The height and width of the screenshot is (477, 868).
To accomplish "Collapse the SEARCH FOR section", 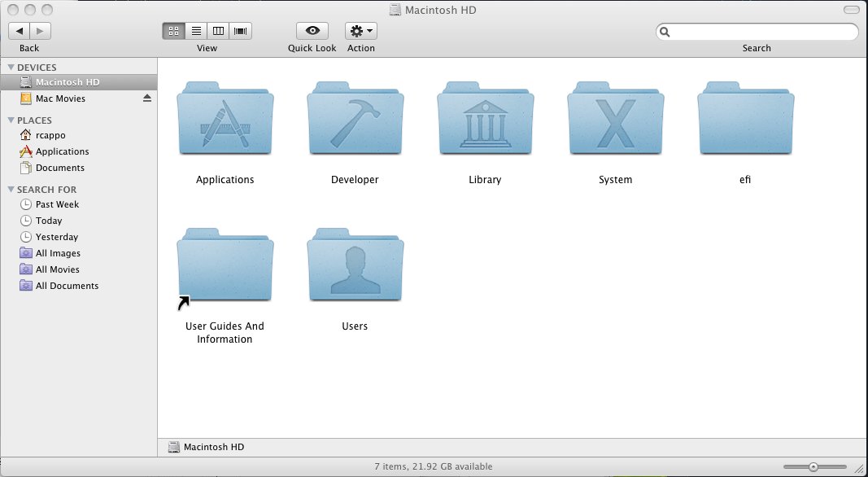I will [x=11, y=190].
